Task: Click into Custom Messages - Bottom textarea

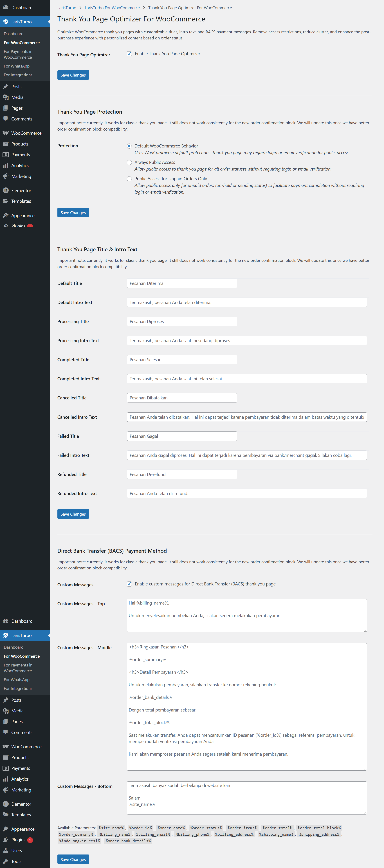Action: (x=247, y=798)
